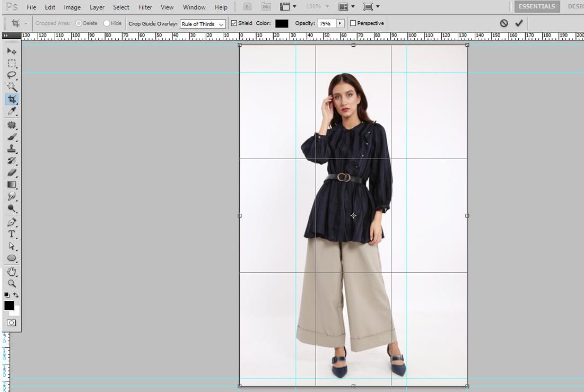Image resolution: width=584 pixels, height=392 pixels.
Task: Pick the Clone Stamp tool
Action: [x=12, y=150]
